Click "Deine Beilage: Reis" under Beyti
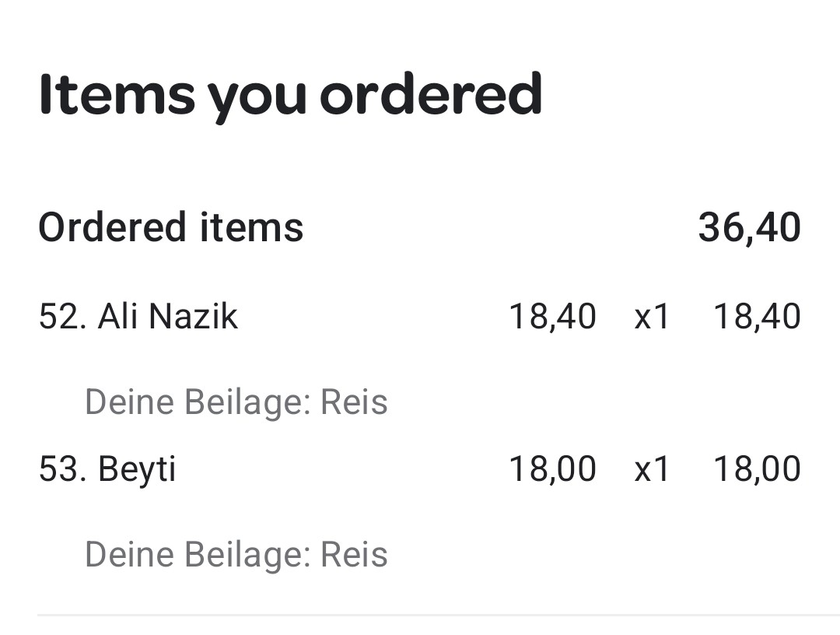The height and width of the screenshot is (635, 840). coord(236,555)
